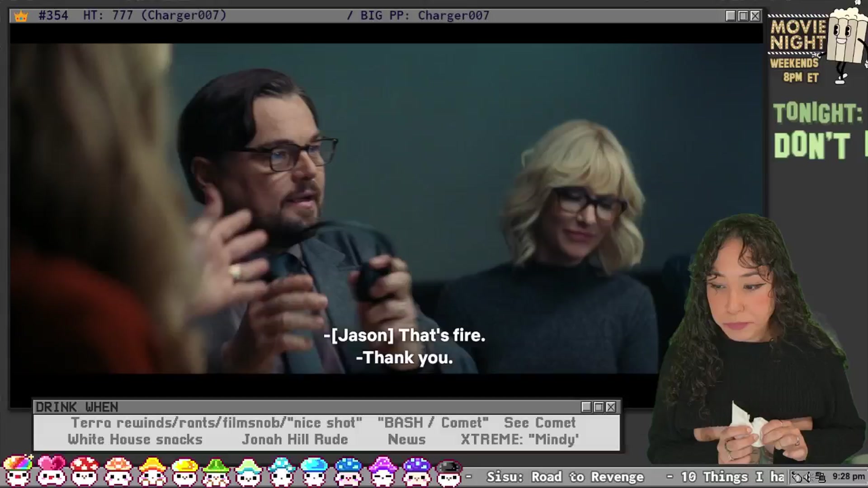The image size is (868, 488).
Task: Click the "-[Jason] That's fire." subtitle line
Action: pyautogui.click(x=405, y=335)
